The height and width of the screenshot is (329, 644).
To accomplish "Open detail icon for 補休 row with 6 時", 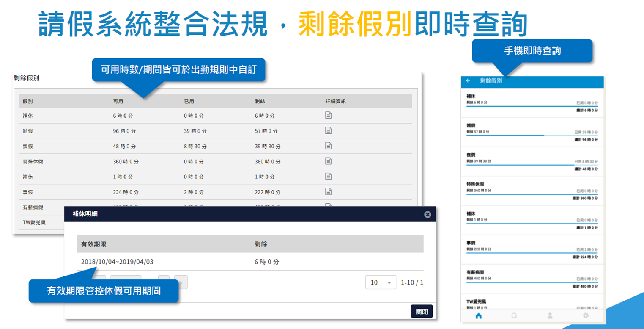I will tap(328, 115).
